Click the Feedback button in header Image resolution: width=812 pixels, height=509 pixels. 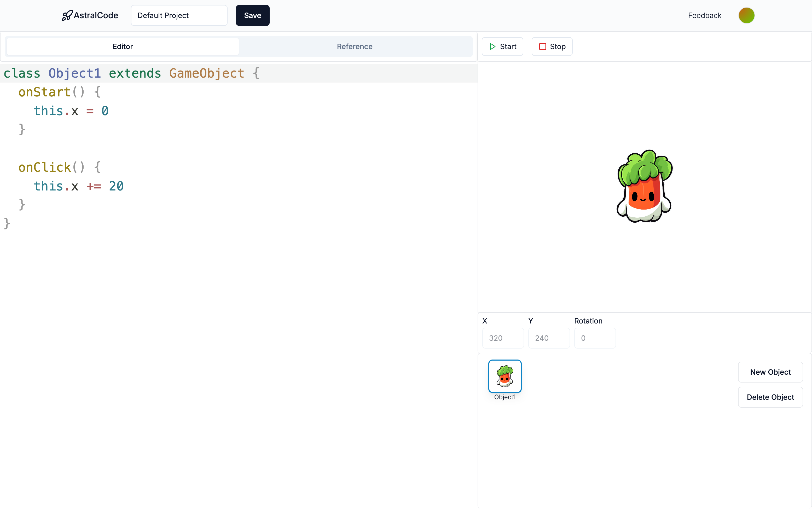point(704,15)
